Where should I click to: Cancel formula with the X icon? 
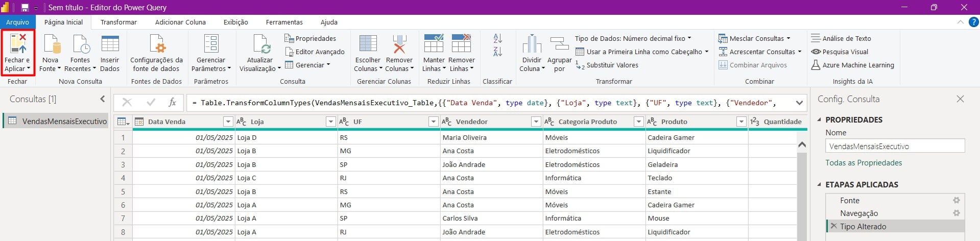[127, 103]
